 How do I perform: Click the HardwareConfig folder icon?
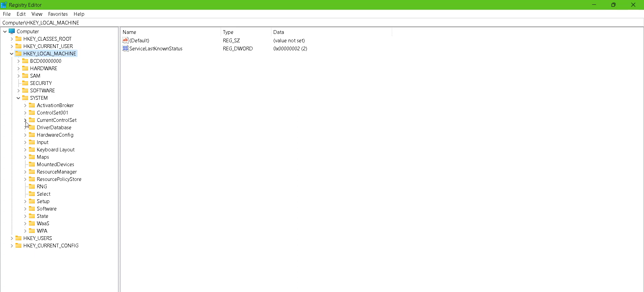(32, 135)
